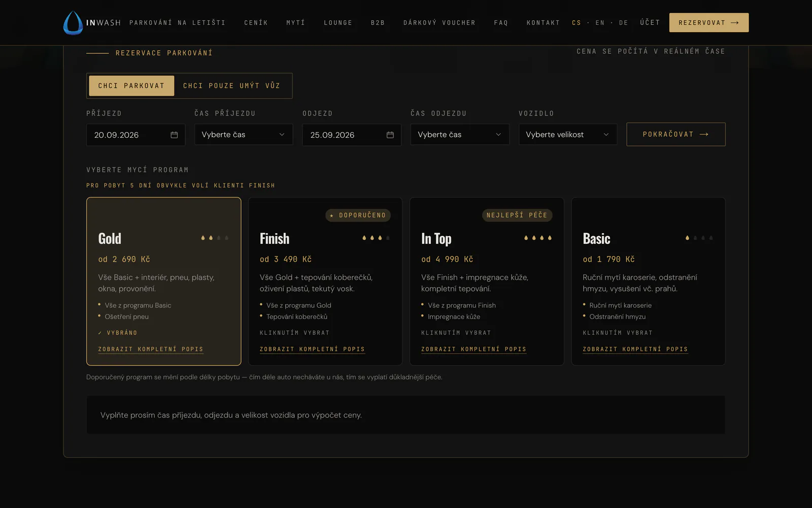Click into the Příjezd date field
The image size is (812, 508).
136,135
